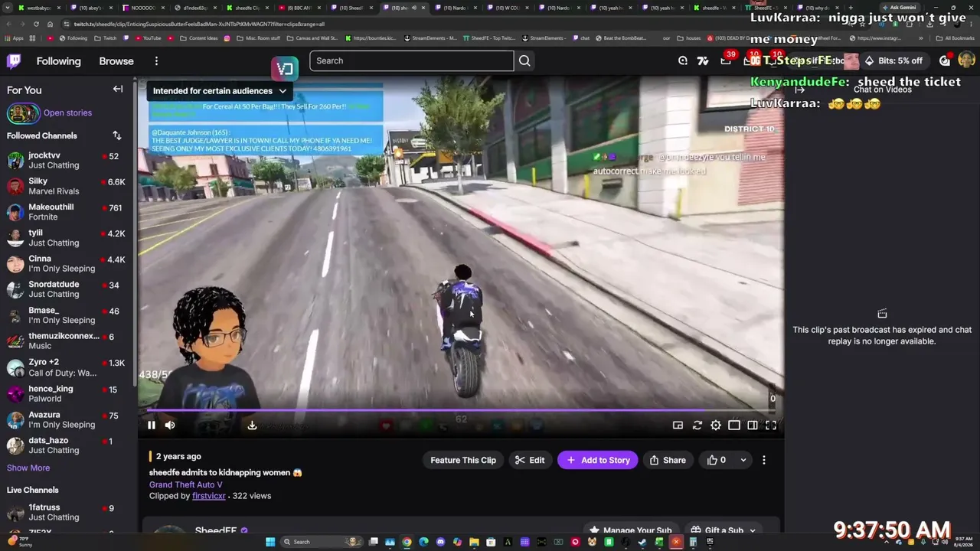Viewport: 980px width, 551px height.
Task: Edit the clip with scissors button
Action: pos(530,460)
